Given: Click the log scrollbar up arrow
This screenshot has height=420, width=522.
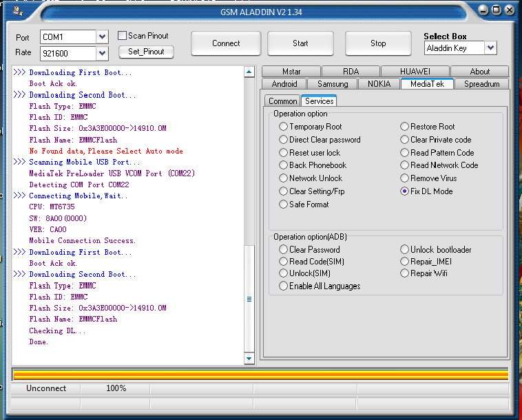Looking at the screenshot, I should pyautogui.click(x=249, y=72).
